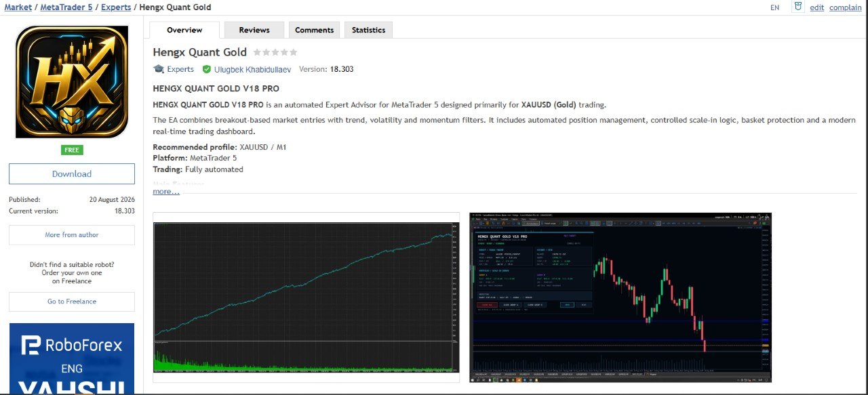Image resolution: width=868 pixels, height=395 pixels.
Task: Click the Download button
Action: point(72,173)
